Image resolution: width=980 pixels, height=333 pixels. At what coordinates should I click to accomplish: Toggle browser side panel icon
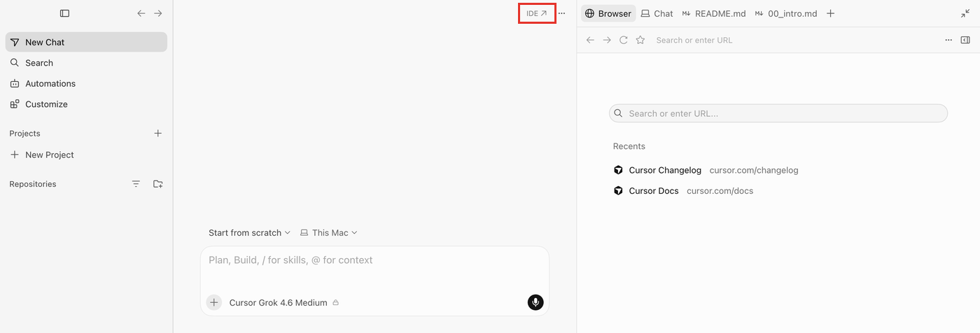click(965, 40)
